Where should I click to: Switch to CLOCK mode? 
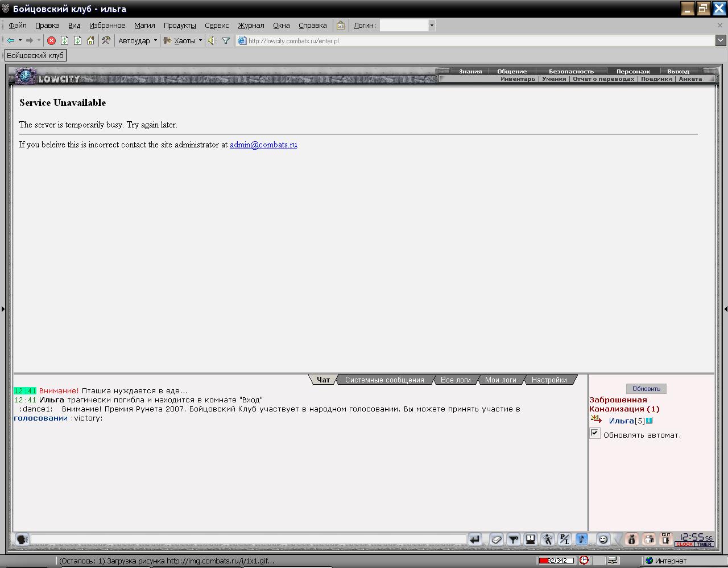pos(685,544)
